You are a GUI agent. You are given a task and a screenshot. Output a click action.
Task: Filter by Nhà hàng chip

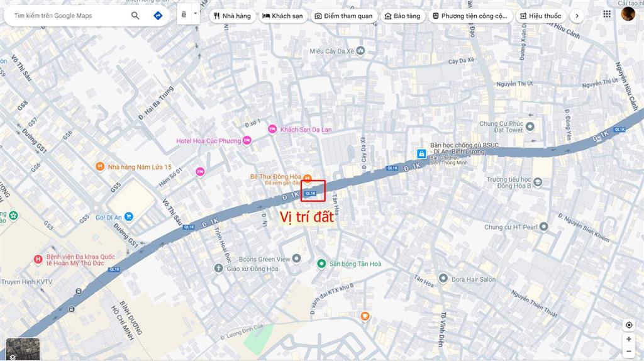[x=233, y=16]
